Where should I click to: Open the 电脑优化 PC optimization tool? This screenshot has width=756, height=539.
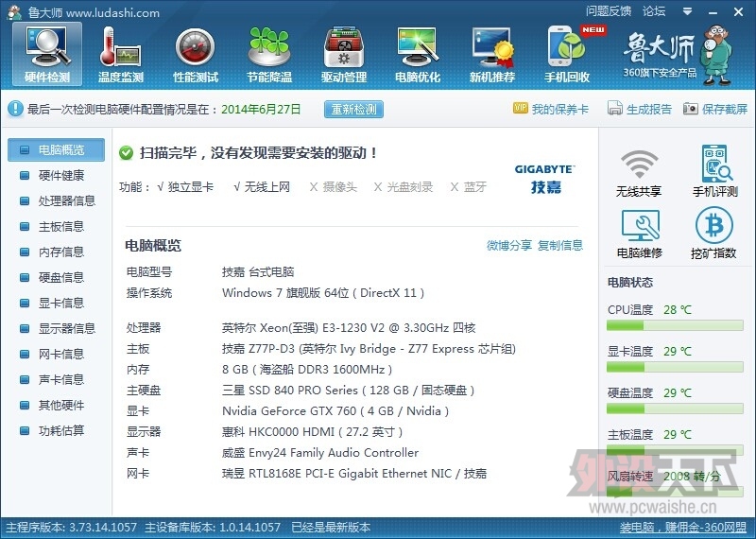(418, 55)
